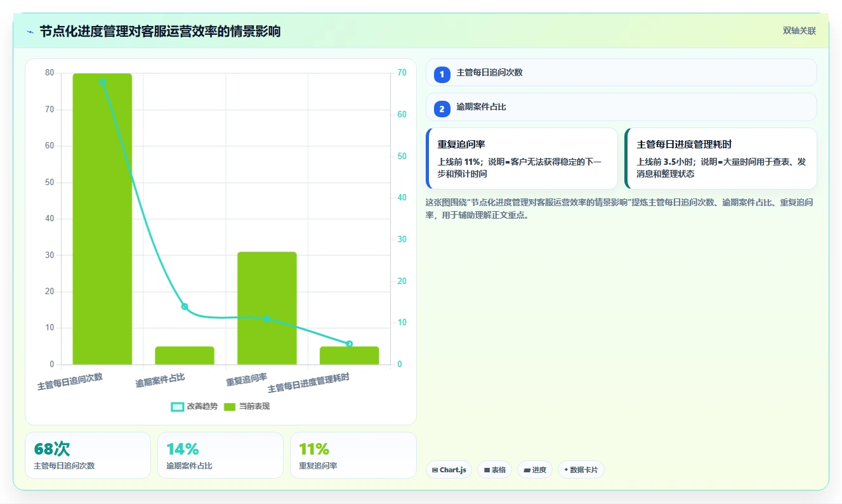Click the 双轴关联 label in header
Viewport: 842px width, 504px height.
click(799, 31)
